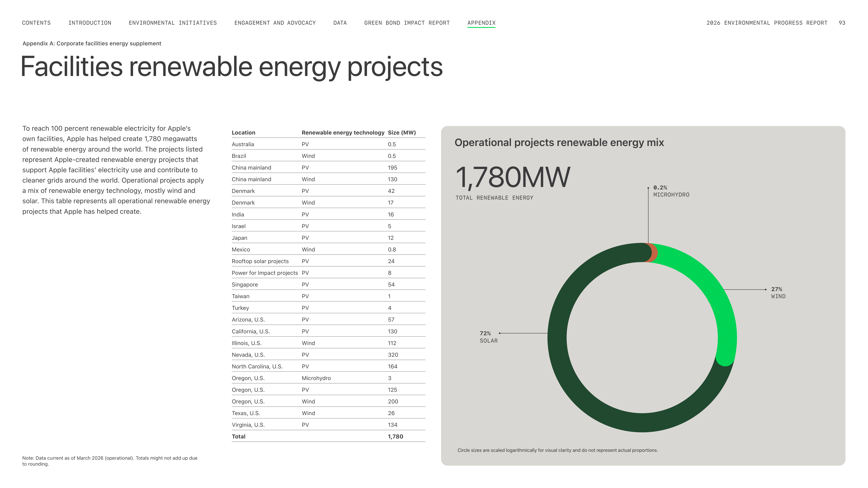The image size is (868, 488).
Task: Click the 195 size value
Action: 392,168
